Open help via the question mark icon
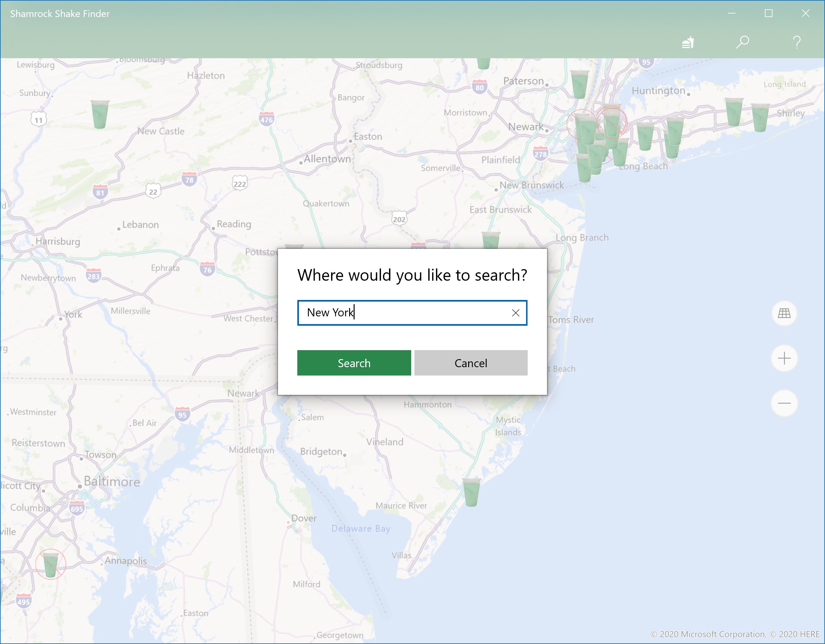825x644 pixels. tap(797, 42)
